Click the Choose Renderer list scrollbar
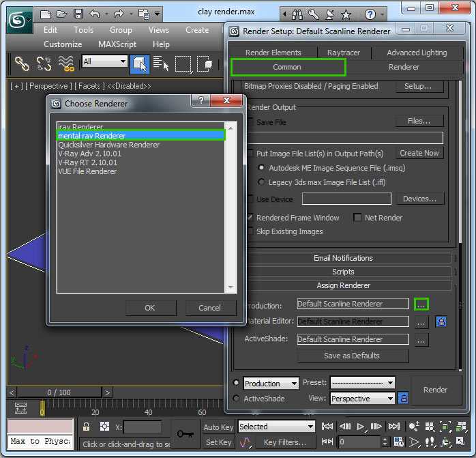 click(230, 207)
